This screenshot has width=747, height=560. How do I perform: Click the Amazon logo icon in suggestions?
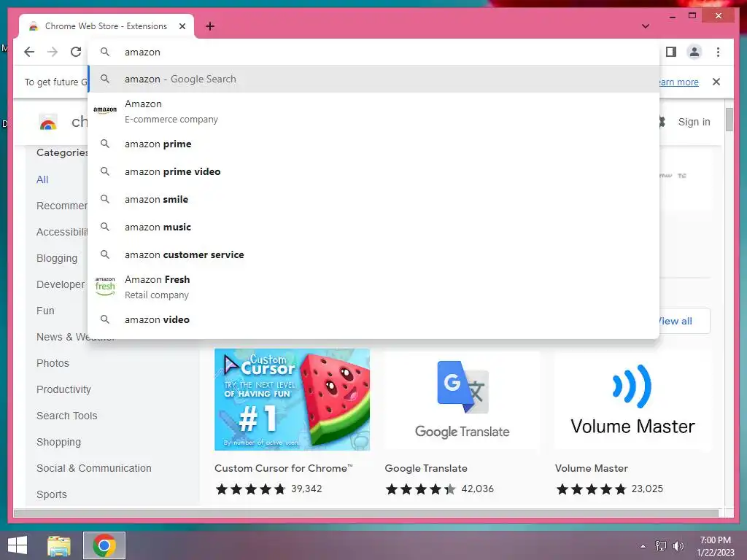click(105, 110)
